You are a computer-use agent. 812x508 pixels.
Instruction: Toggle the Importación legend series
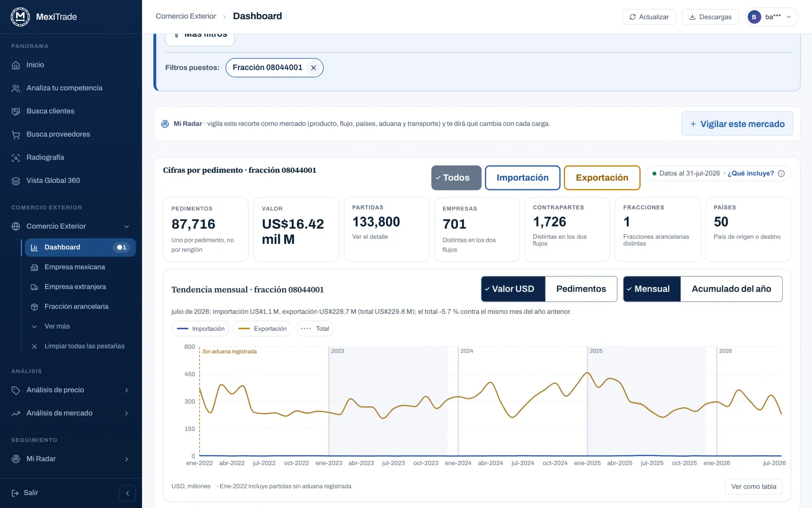(x=200, y=329)
